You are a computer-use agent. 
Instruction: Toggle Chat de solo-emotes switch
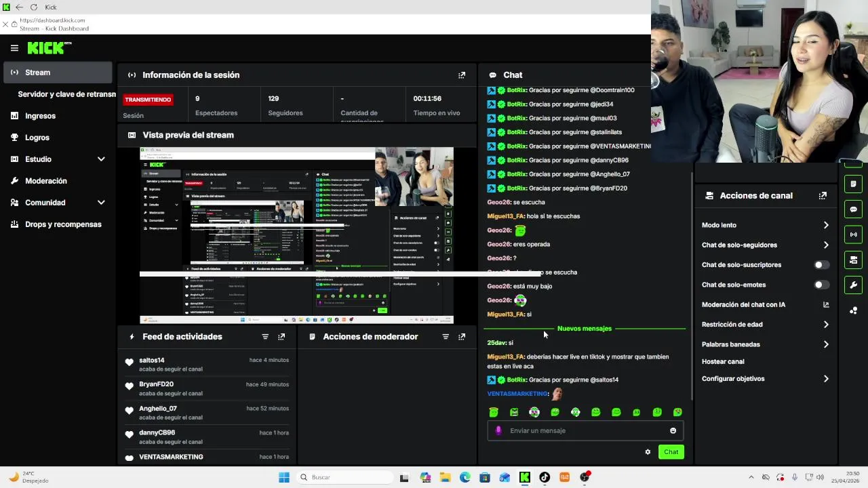click(821, 285)
